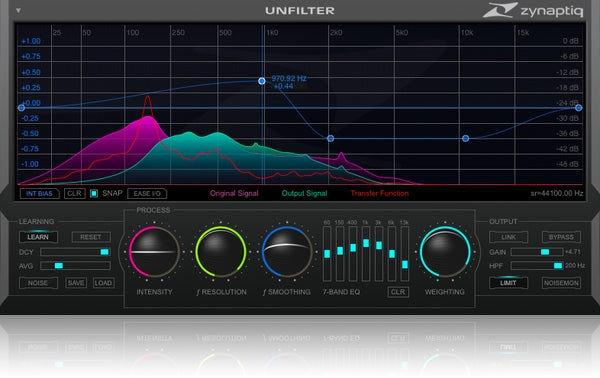The height and width of the screenshot is (378, 600).
Task: Click the 6k EQ band fader
Action: point(392,254)
